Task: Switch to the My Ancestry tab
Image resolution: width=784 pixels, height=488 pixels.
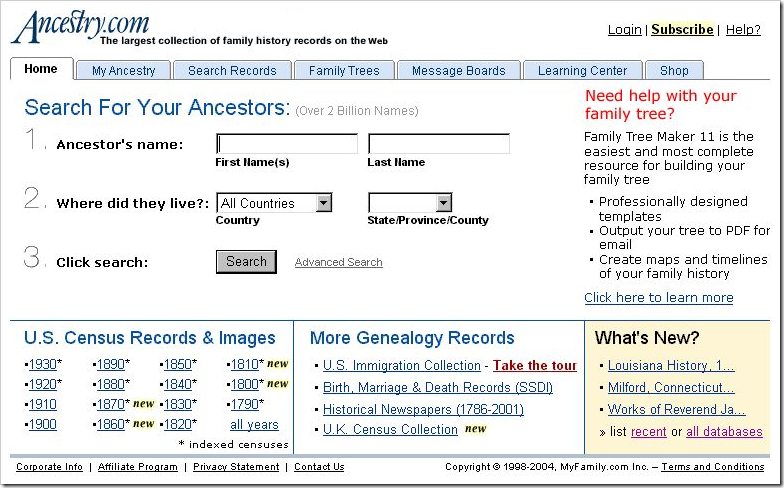Action: 123,70
